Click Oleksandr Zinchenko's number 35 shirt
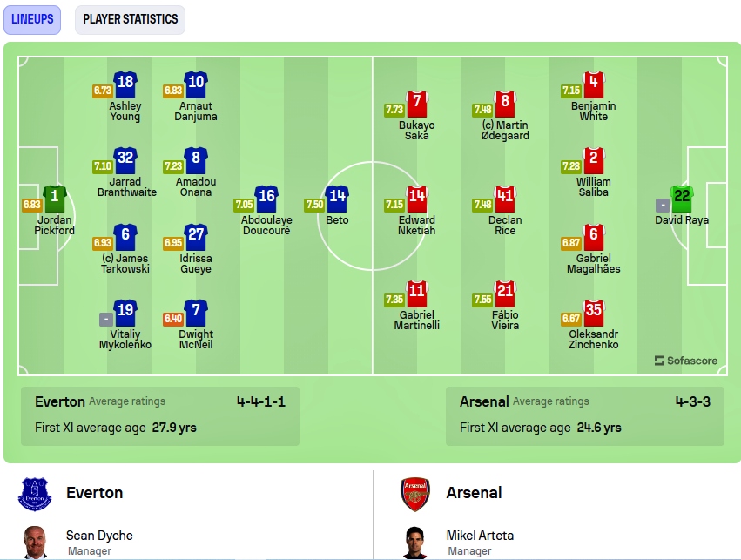The width and height of the screenshot is (741, 560). tap(594, 313)
